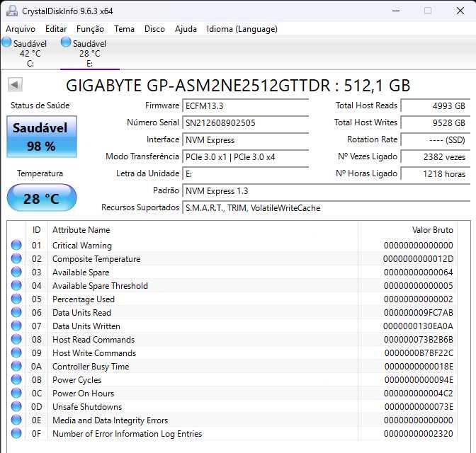
Task: Click the Interface field NVM Express
Action: 245,140
